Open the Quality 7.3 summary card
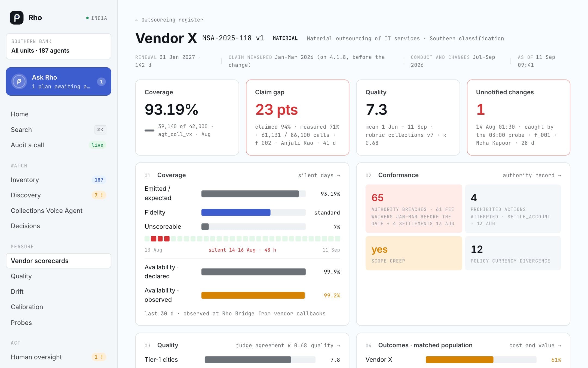The image size is (588, 368). coord(408,117)
